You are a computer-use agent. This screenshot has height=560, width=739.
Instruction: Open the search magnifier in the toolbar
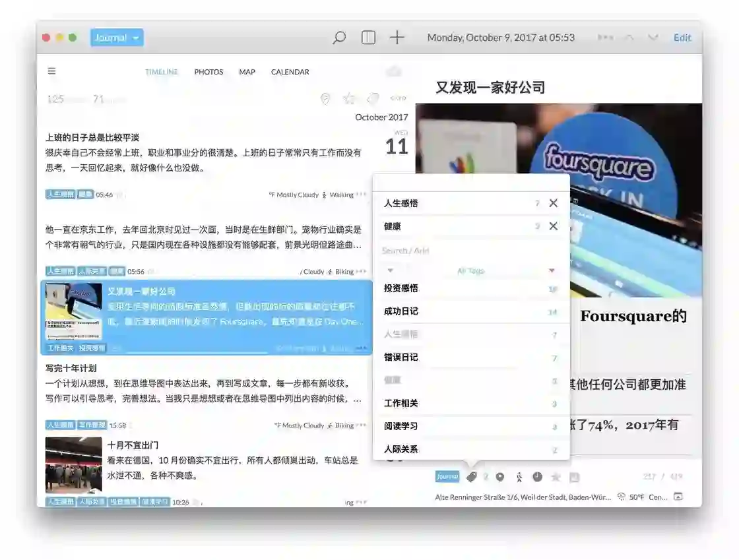tap(339, 37)
